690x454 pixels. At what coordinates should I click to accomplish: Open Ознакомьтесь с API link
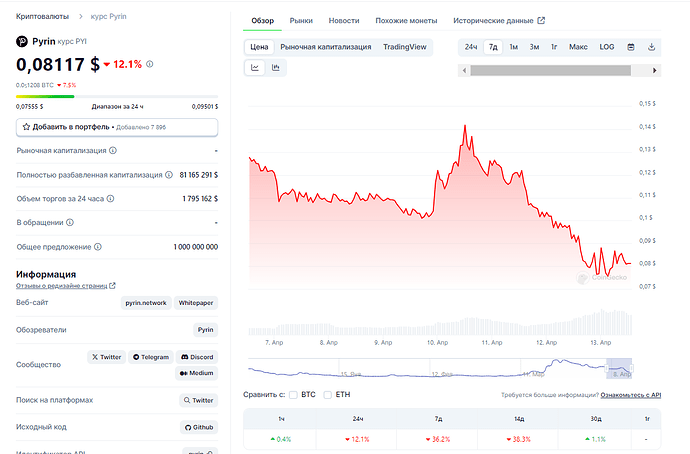(x=631, y=395)
